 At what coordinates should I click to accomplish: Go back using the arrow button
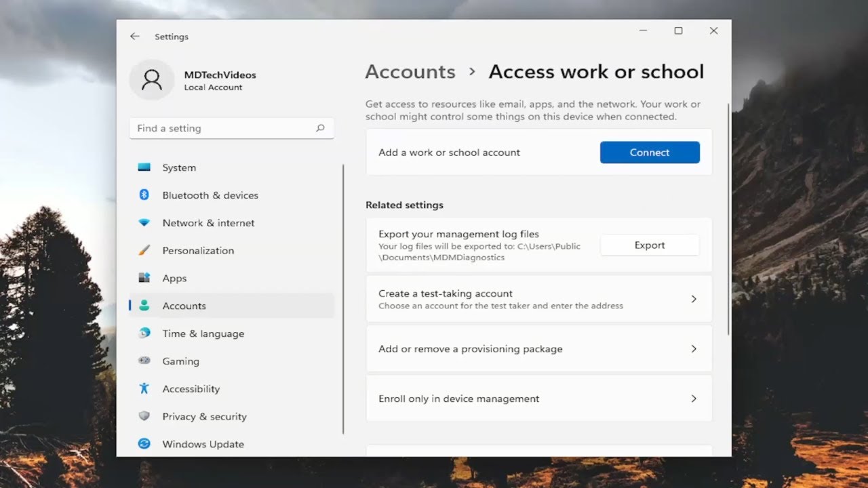point(135,37)
